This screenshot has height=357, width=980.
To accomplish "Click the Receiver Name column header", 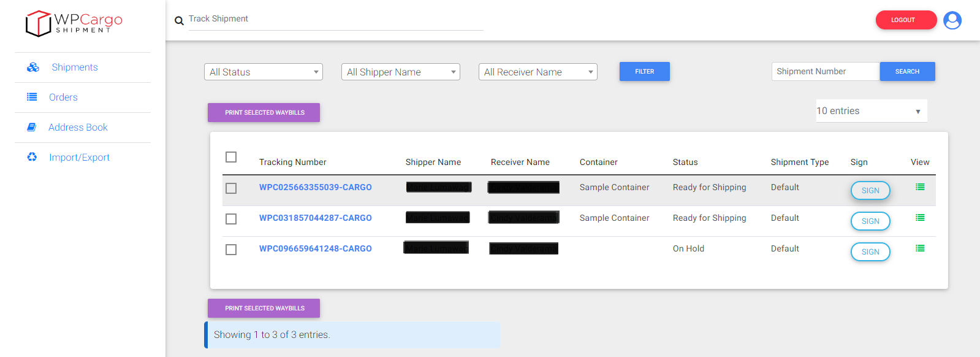I will pyautogui.click(x=520, y=162).
